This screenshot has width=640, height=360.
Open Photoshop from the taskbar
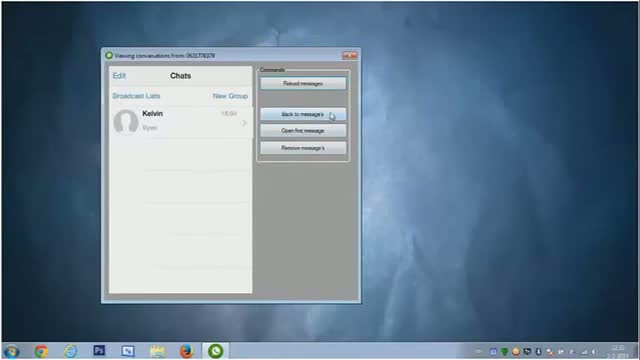(99, 351)
